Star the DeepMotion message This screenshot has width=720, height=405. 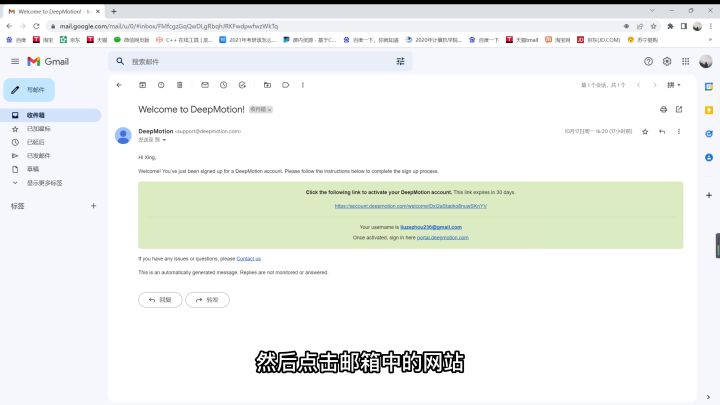pyautogui.click(x=645, y=132)
